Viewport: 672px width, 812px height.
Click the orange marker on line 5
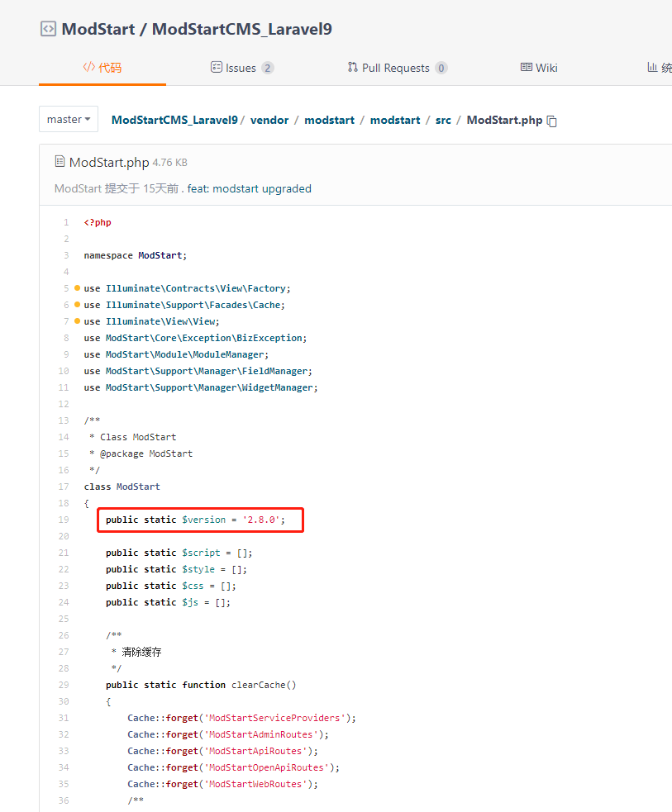click(77, 288)
